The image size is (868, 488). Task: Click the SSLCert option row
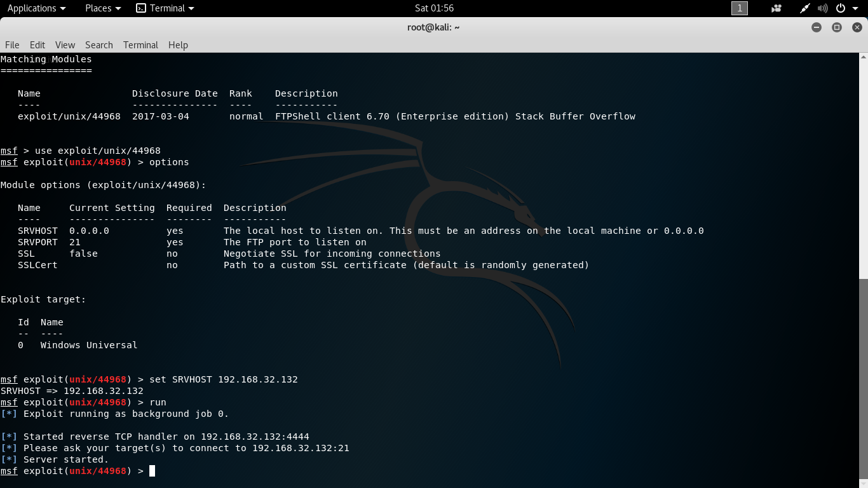(304, 265)
